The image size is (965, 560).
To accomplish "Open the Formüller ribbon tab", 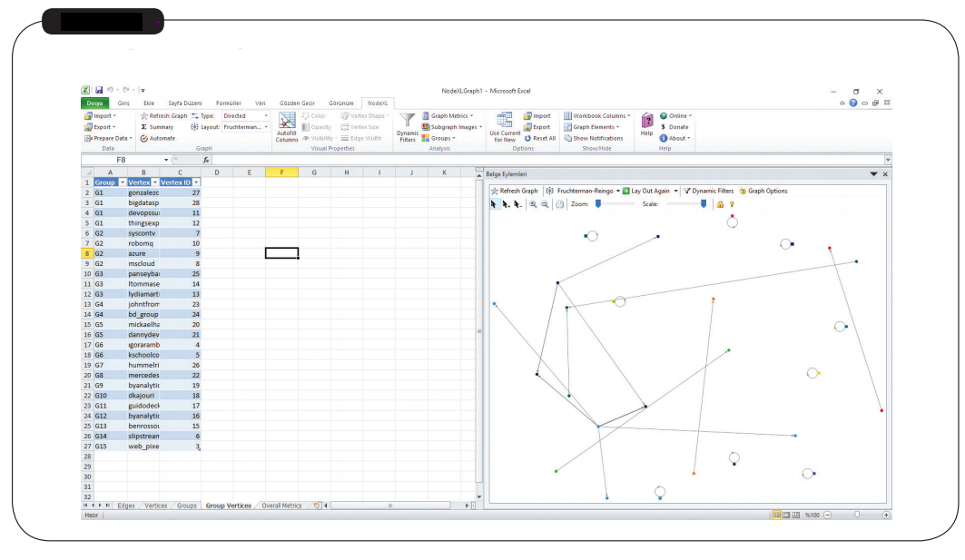I will click(x=229, y=103).
